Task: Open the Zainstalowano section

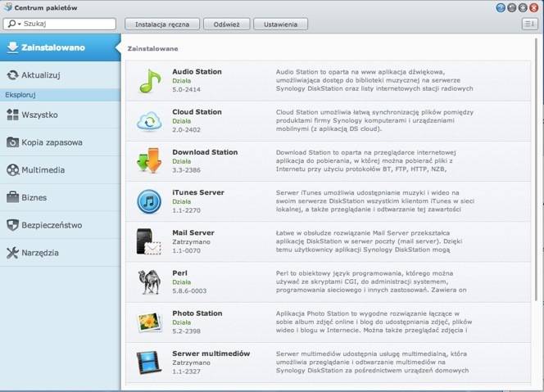Action: (61, 47)
